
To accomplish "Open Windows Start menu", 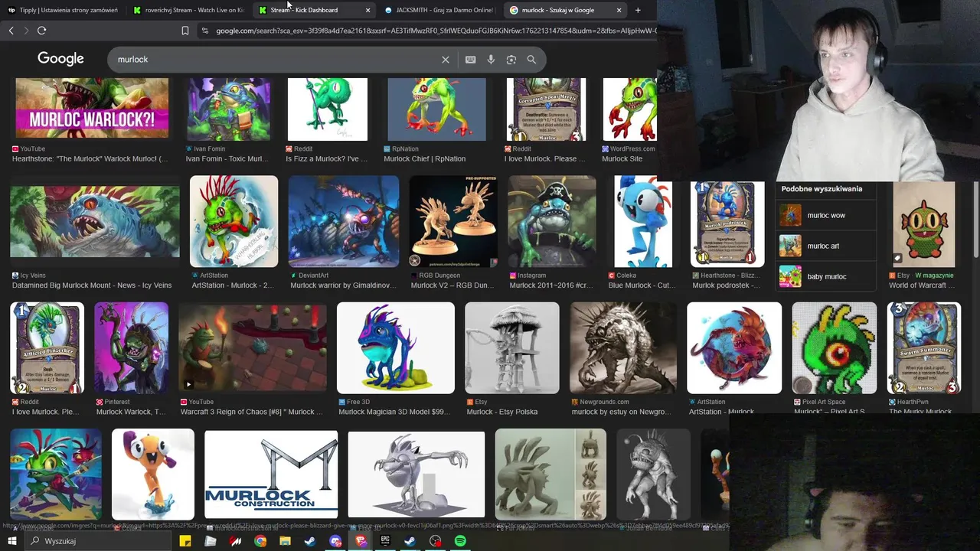I will click(11, 541).
